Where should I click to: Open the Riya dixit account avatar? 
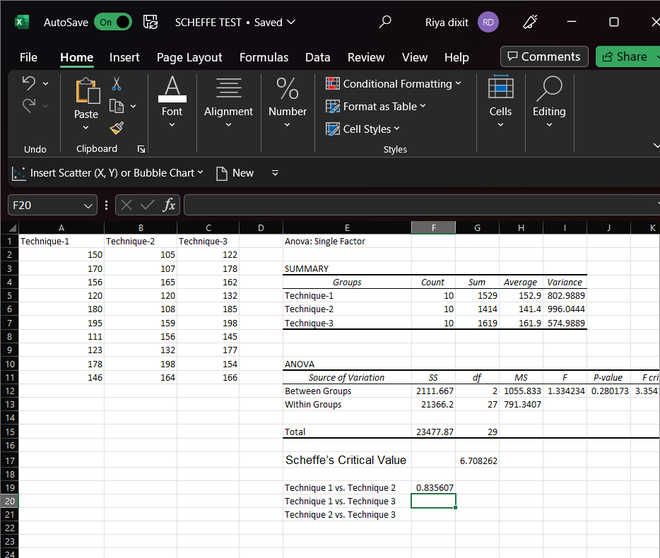point(488,22)
